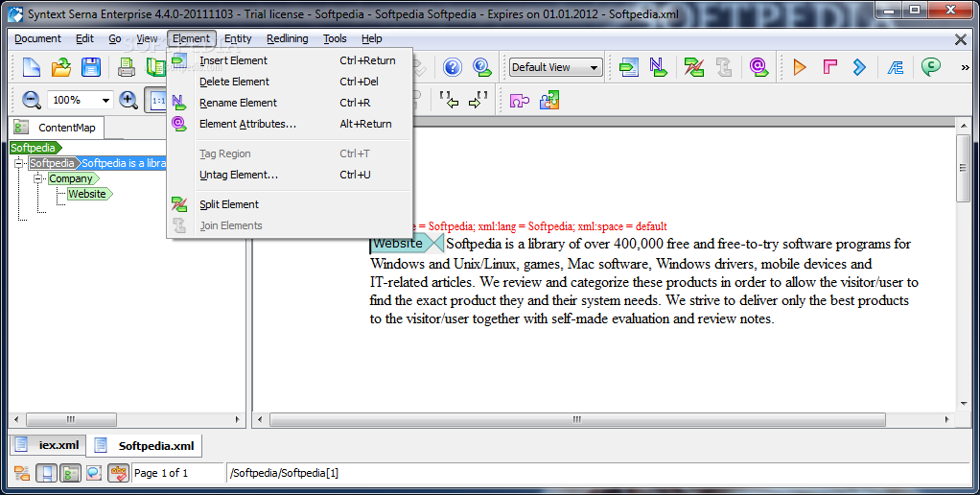Click the greyed Join Elements toolbar icon
The width and height of the screenshot is (980, 495).
pos(724,67)
